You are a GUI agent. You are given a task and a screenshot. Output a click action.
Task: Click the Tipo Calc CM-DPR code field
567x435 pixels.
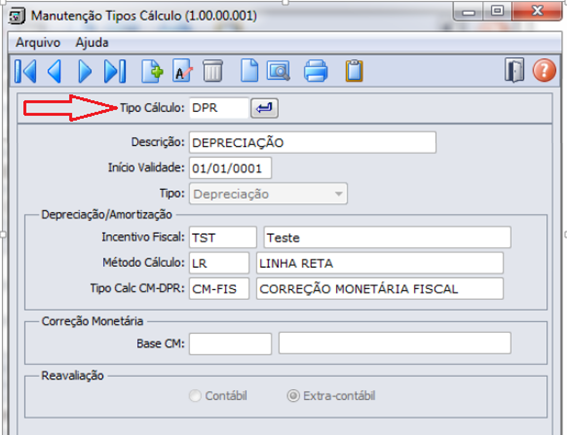point(219,289)
